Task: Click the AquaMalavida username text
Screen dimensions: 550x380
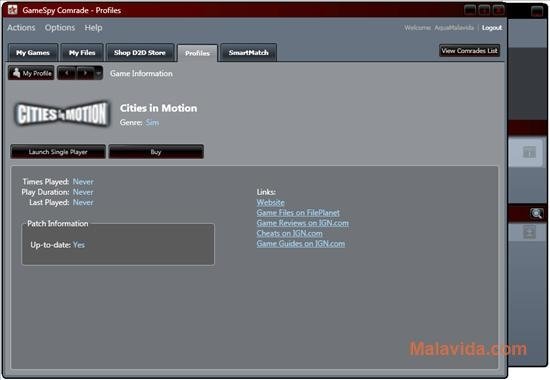Action: click(x=454, y=28)
